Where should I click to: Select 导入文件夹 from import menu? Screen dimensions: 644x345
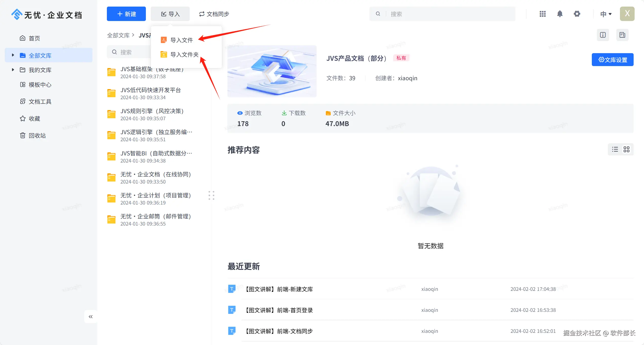pos(184,54)
